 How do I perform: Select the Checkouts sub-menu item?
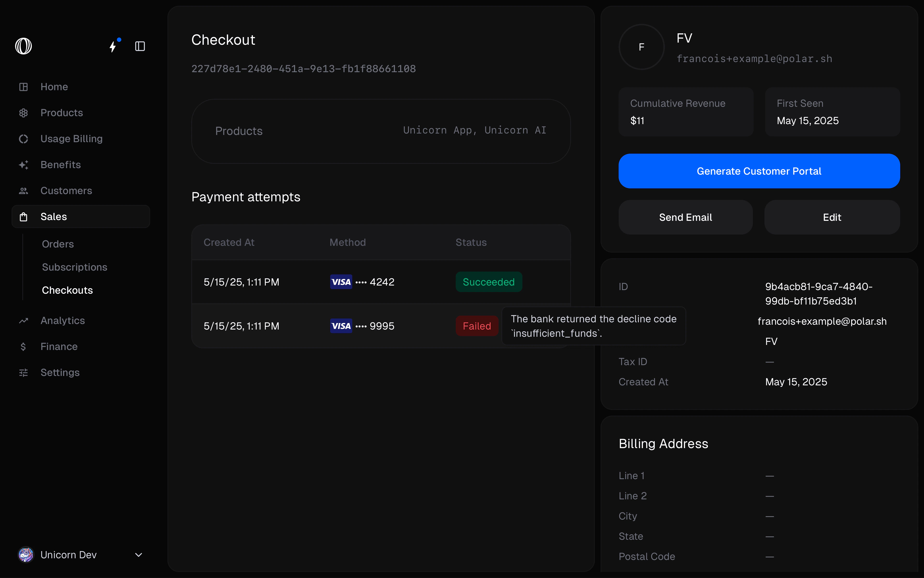[x=67, y=290]
